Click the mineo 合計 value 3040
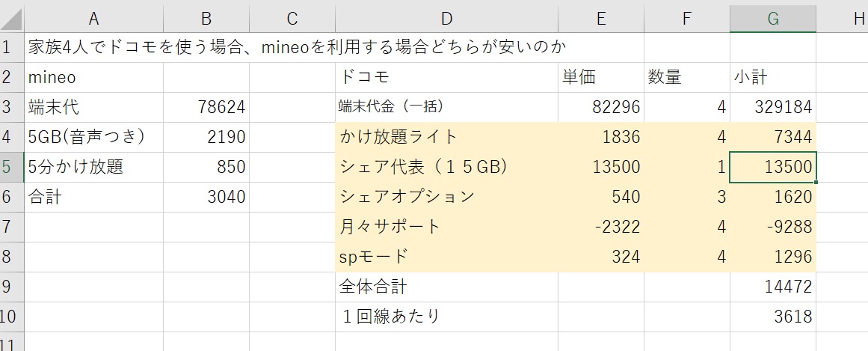Screen dimensions: 868x351 point(206,197)
